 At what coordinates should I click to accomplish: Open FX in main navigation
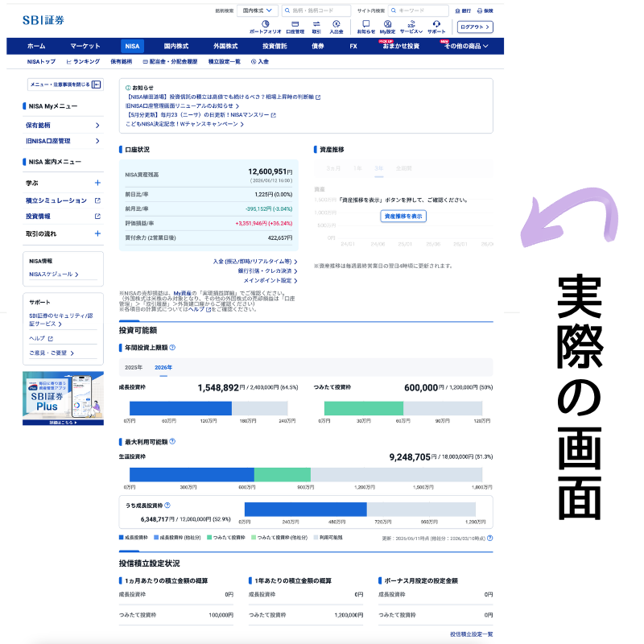click(x=353, y=46)
